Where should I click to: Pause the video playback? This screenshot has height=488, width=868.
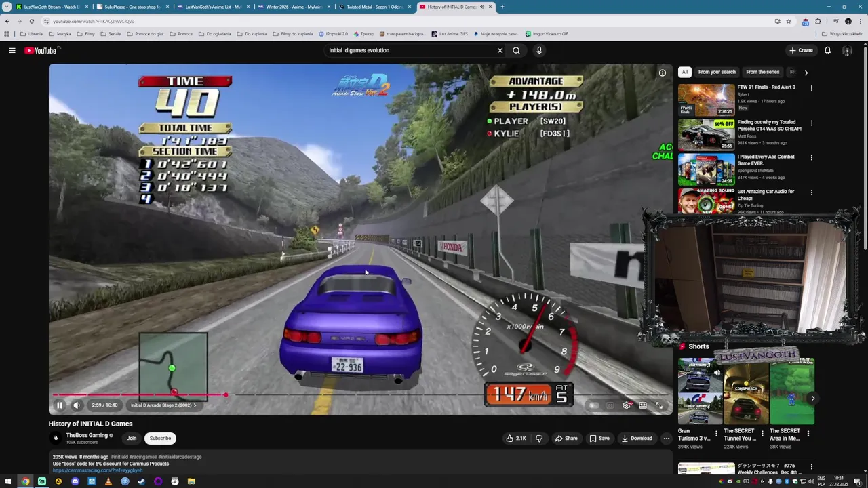(x=59, y=405)
